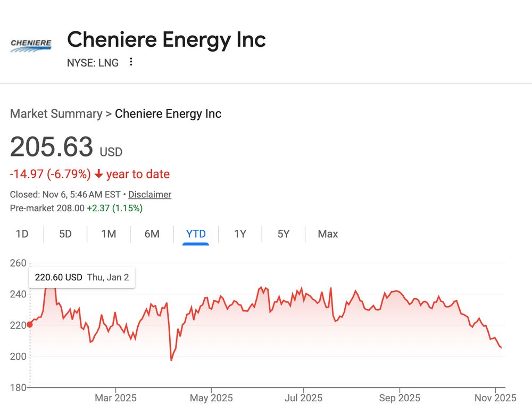
Task: Show the 1Y performance chart
Action: 240,234
